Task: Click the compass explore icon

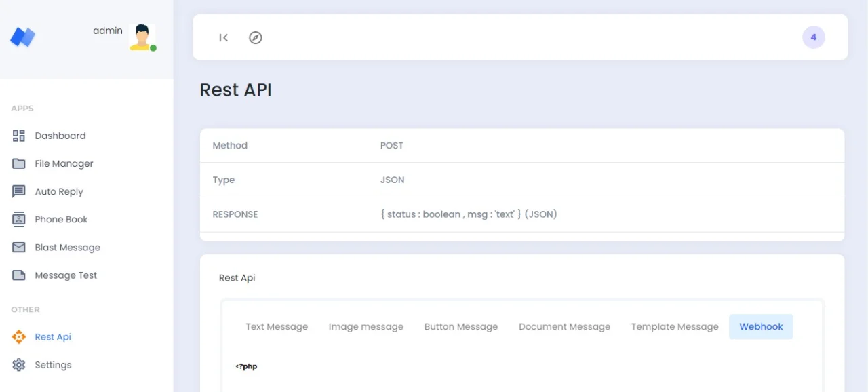Action: pyautogui.click(x=255, y=37)
